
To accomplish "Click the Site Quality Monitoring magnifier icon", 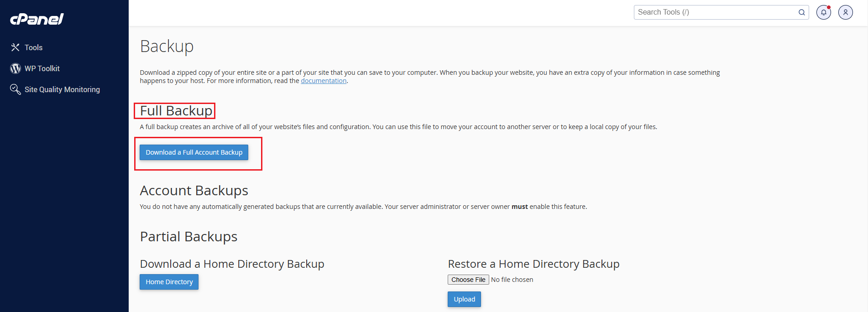I will coord(16,89).
